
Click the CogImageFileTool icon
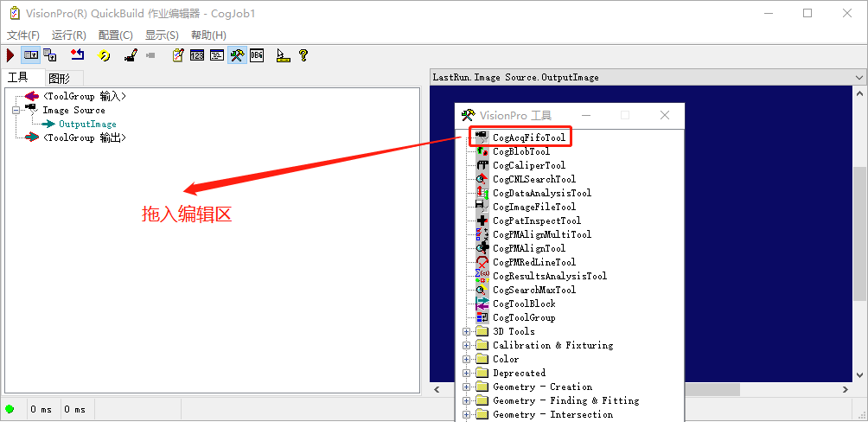(482, 207)
